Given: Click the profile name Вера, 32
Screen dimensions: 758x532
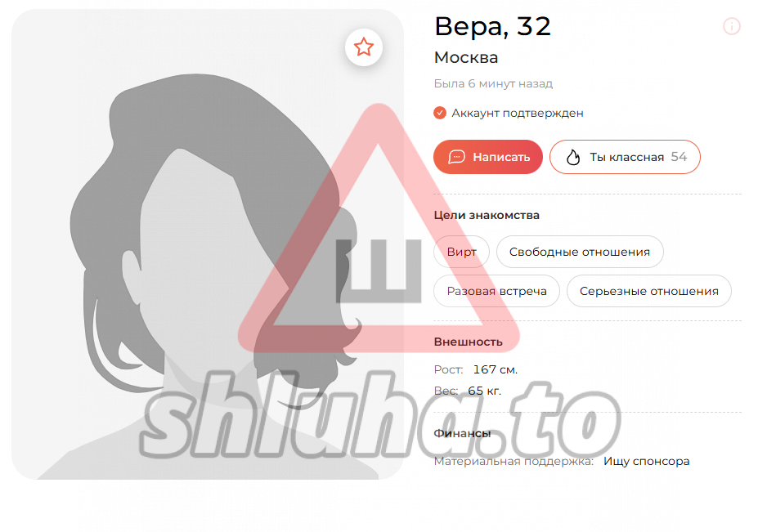Looking at the screenshot, I should coord(492,27).
